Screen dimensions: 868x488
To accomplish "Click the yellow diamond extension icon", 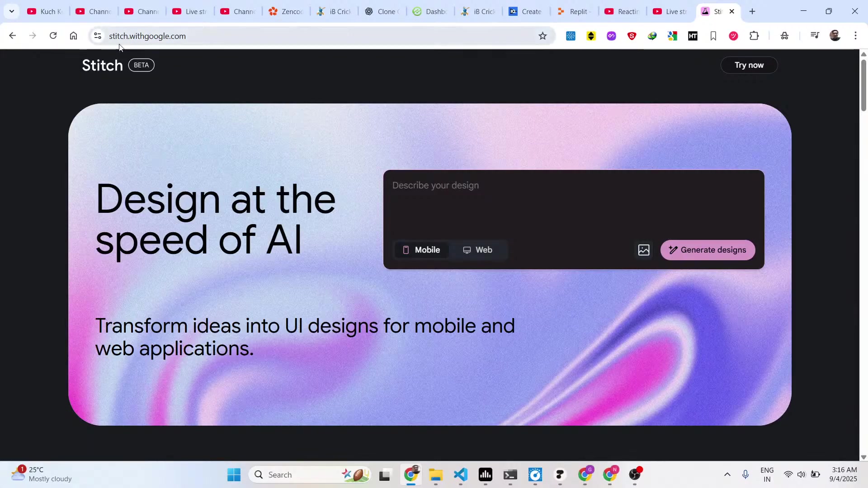I will click(591, 36).
